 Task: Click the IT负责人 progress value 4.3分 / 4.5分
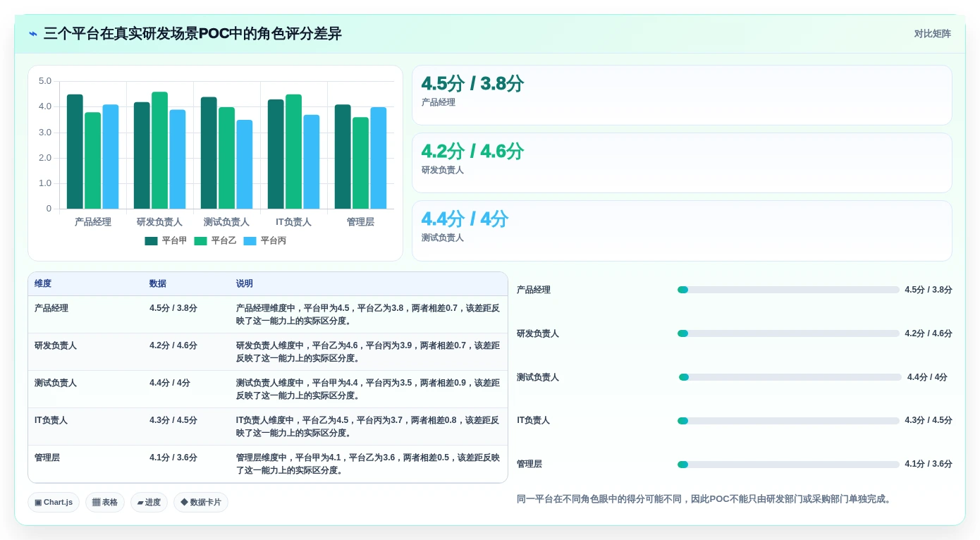929,420
